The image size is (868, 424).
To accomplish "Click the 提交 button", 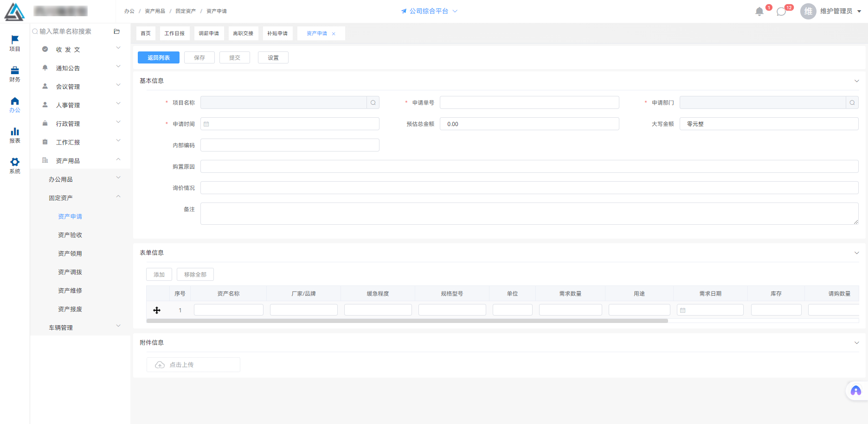I will click(235, 57).
